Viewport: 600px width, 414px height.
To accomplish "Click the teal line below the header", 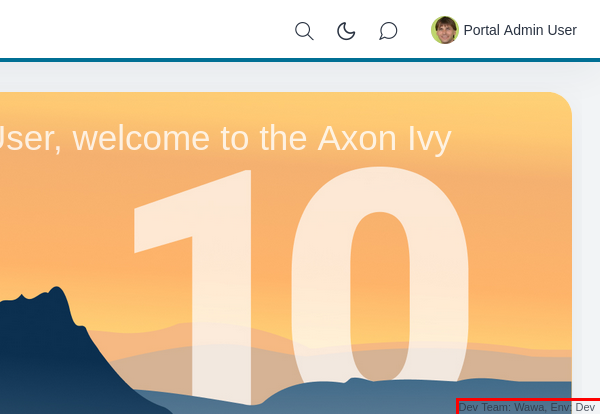I will tap(300, 60).
